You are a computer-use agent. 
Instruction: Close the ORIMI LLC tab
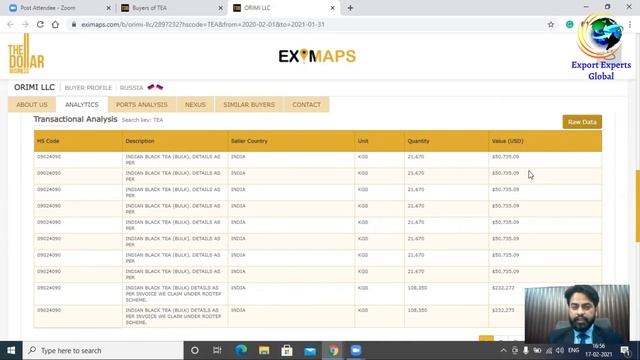click(x=332, y=8)
